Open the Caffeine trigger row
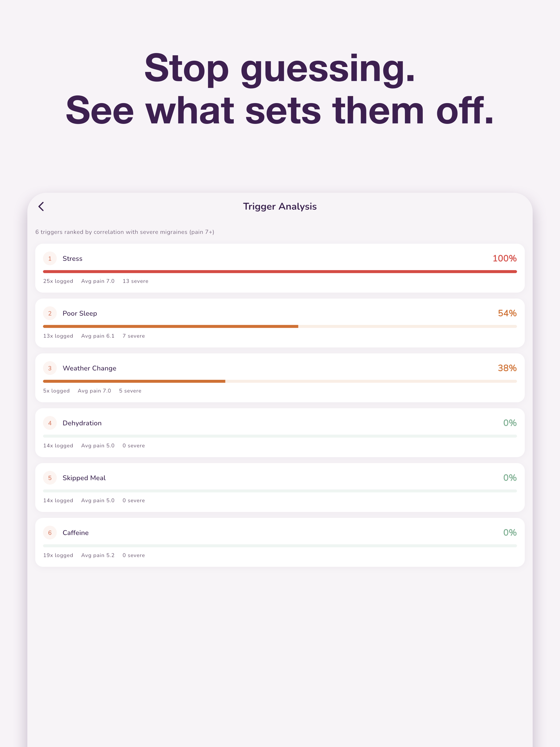Screen dimensions: 560x747 (280, 542)
